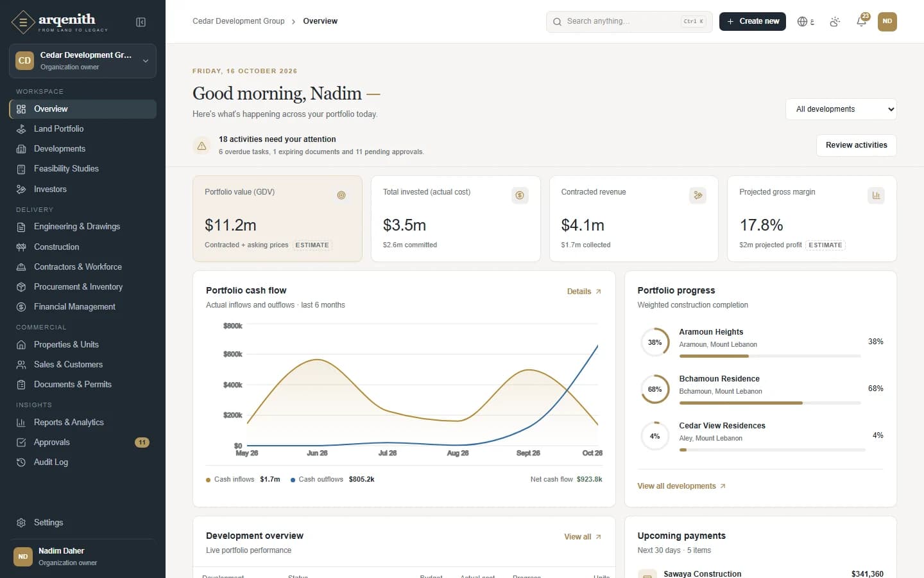Go to Overview in the sidebar

coord(83,109)
